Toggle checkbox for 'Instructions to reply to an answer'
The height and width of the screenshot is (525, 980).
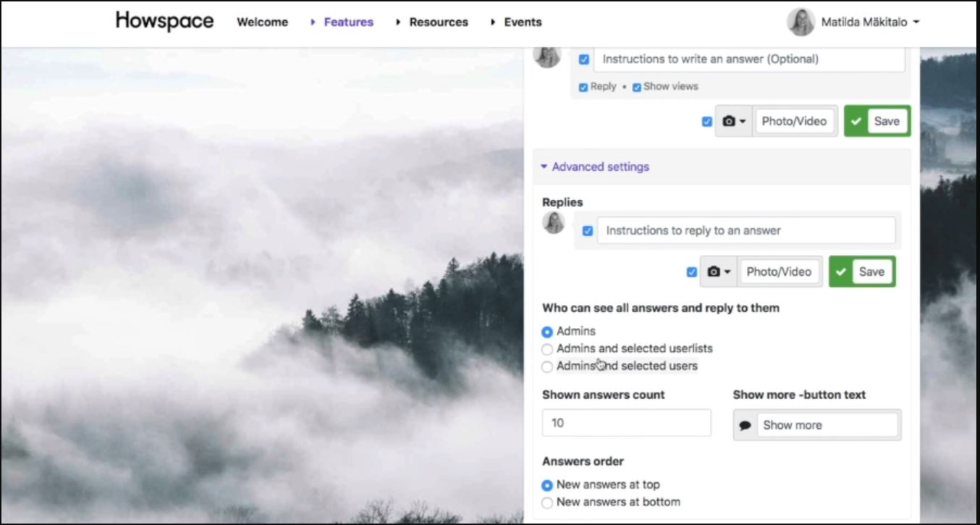coord(588,231)
